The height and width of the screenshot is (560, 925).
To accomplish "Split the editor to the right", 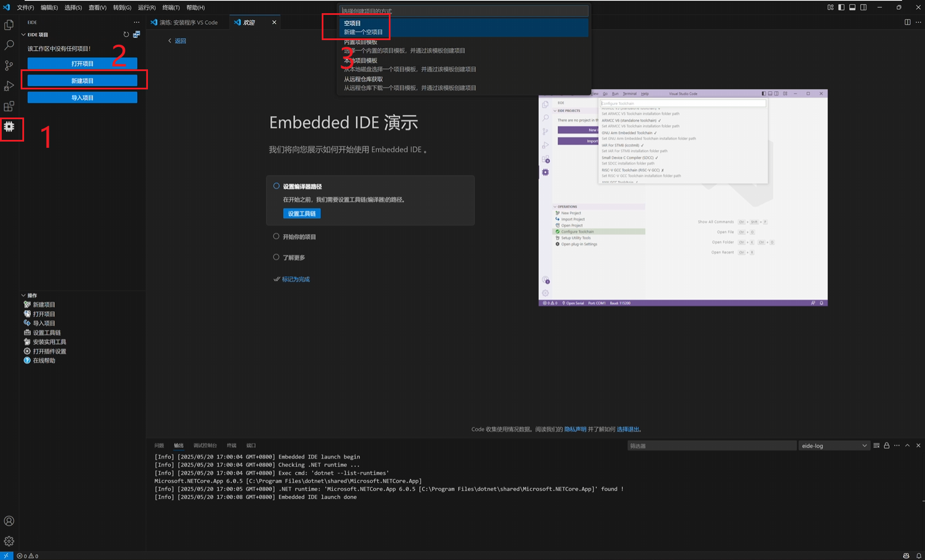I will click(907, 22).
